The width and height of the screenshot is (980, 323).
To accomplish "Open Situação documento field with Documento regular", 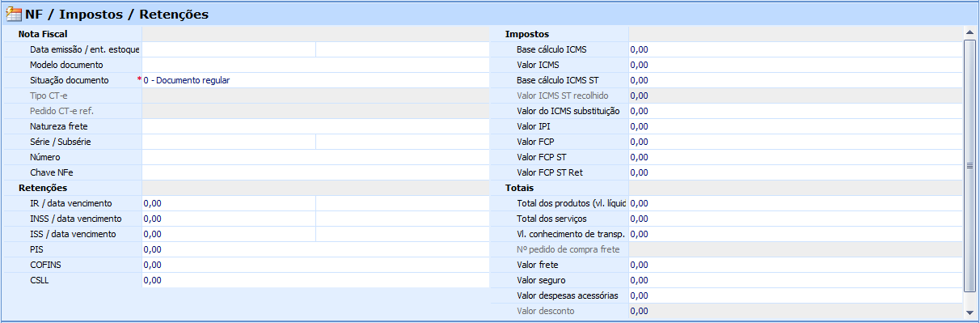I will pyautogui.click(x=316, y=80).
